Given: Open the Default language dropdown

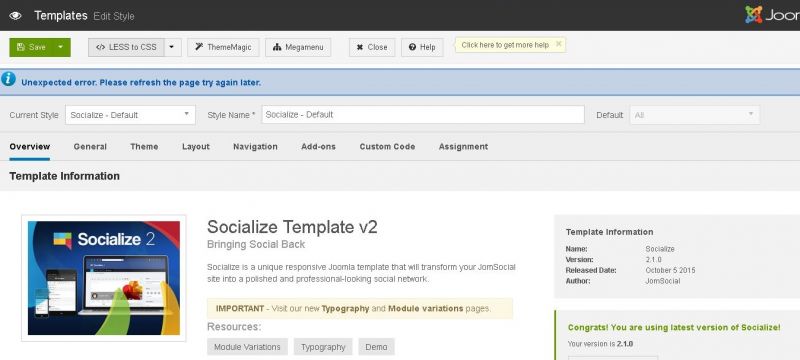Looking at the screenshot, I should coord(694,115).
